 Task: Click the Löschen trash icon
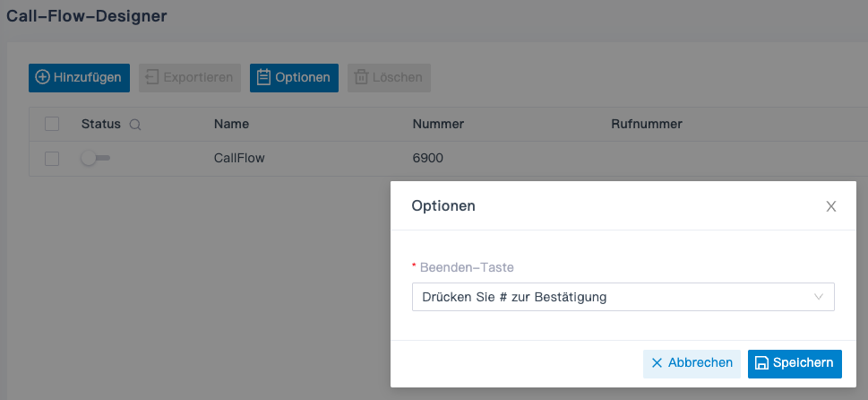tap(361, 78)
